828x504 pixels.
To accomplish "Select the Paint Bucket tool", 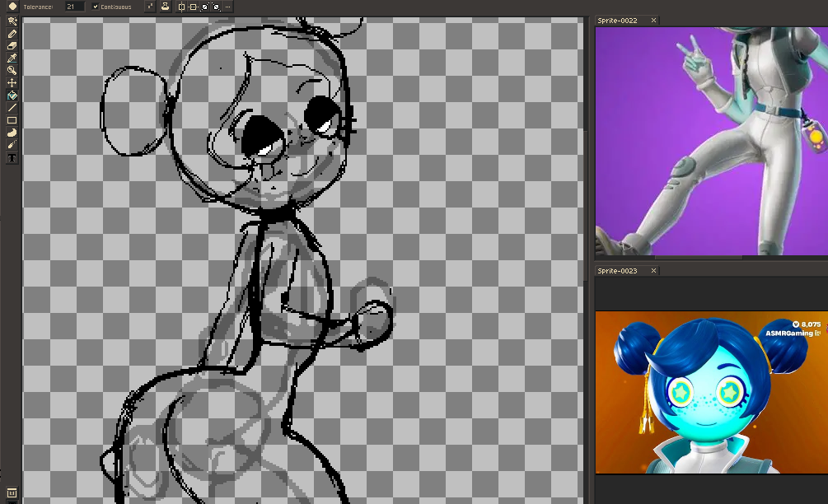I will (12, 96).
